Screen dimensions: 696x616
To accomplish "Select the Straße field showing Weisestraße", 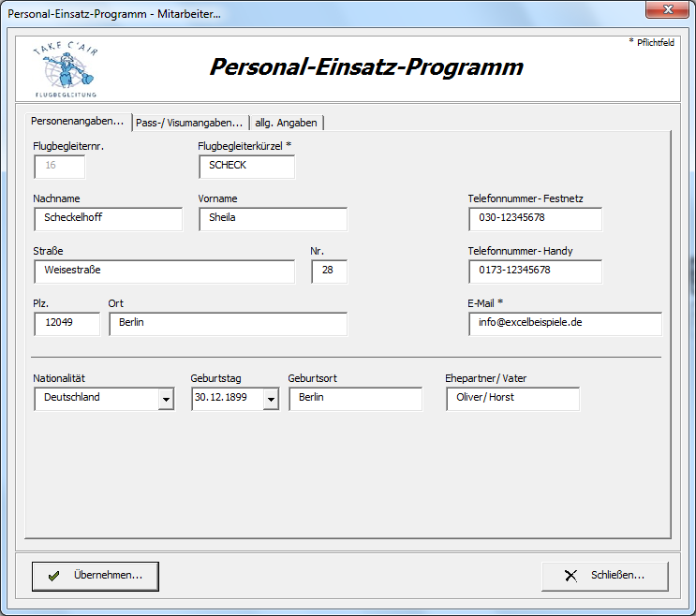I will coord(164,271).
